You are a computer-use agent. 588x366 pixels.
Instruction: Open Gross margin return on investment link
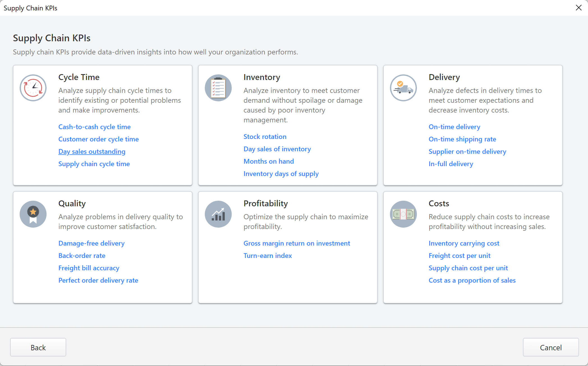297,243
